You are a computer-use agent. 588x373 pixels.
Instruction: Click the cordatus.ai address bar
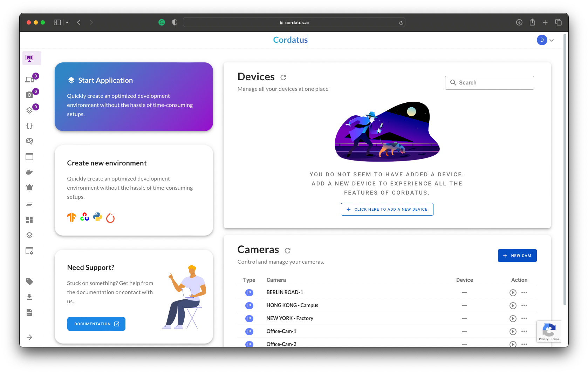pos(294,22)
